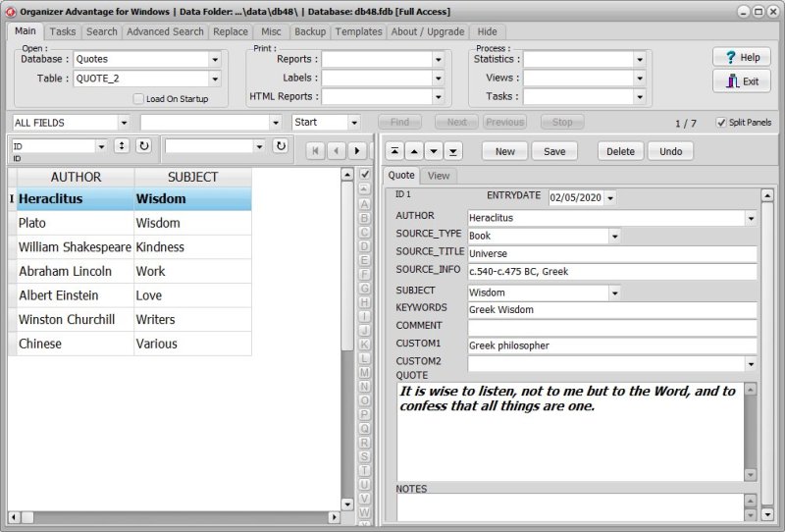785x532 pixels.
Task: Open the Table dropdown showing QUOTE_2
Action: coord(215,79)
